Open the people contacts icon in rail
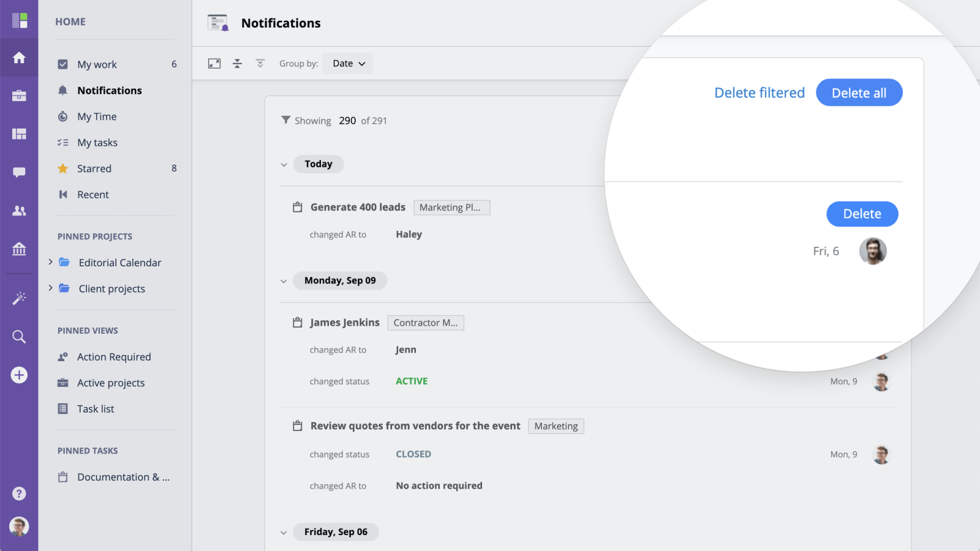Image resolution: width=980 pixels, height=551 pixels. pos(19,211)
